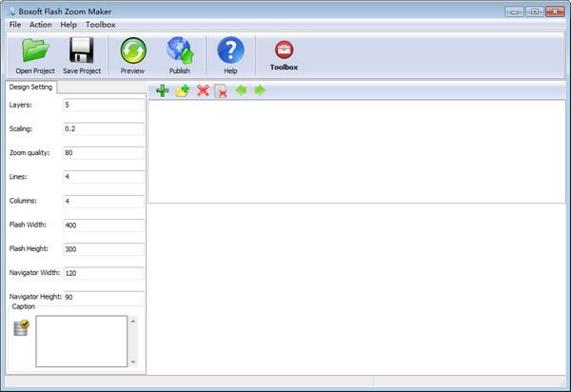The width and height of the screenshot is (571, 392).
Task: Click into the Layers input field
Action: click(x=104, y=105)
